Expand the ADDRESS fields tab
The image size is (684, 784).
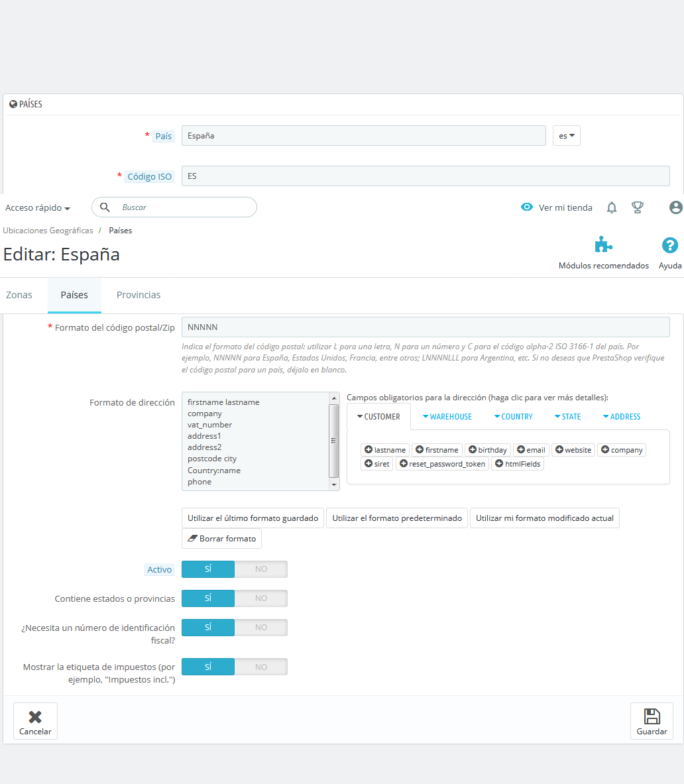[x=622, y=416]
